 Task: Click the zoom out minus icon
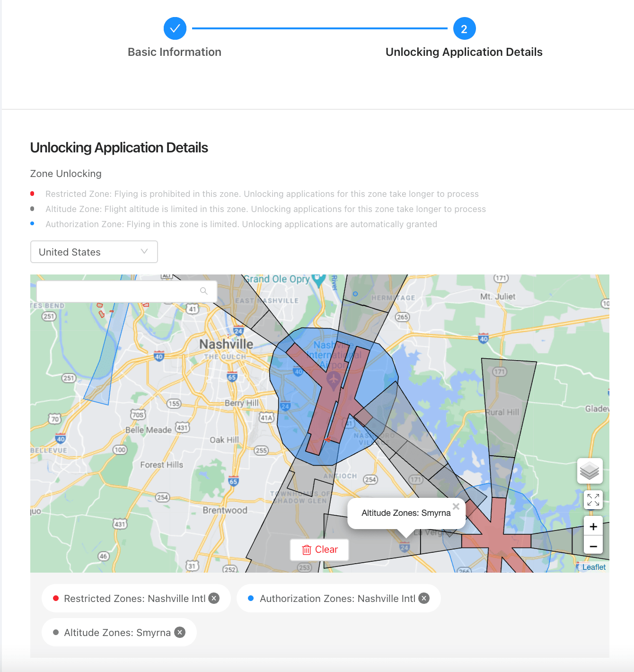coord(593,546)
